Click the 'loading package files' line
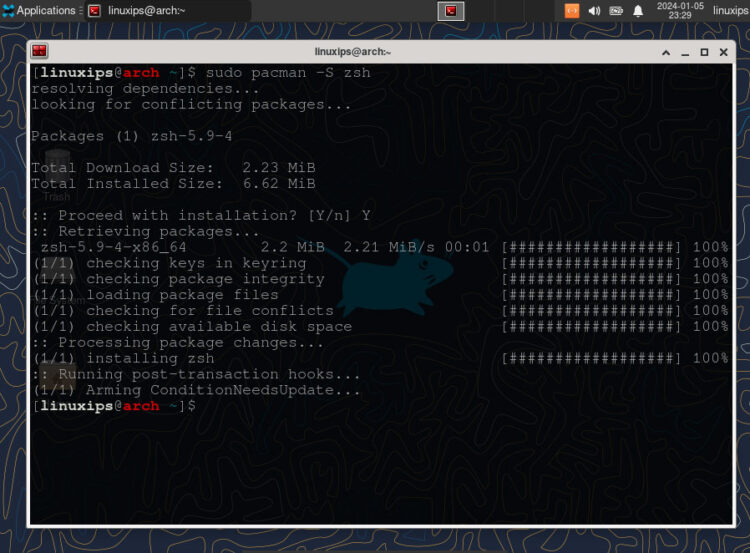Image resolution: width=750 pixels, height=553 pixels. click(155, 295)
